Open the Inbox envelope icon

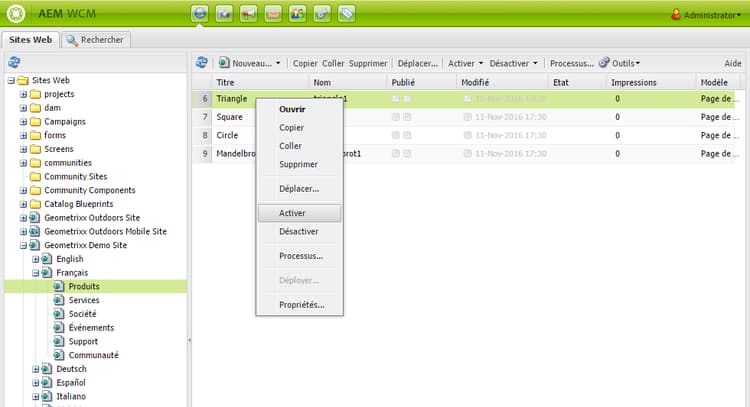click(x=273, y=13)
